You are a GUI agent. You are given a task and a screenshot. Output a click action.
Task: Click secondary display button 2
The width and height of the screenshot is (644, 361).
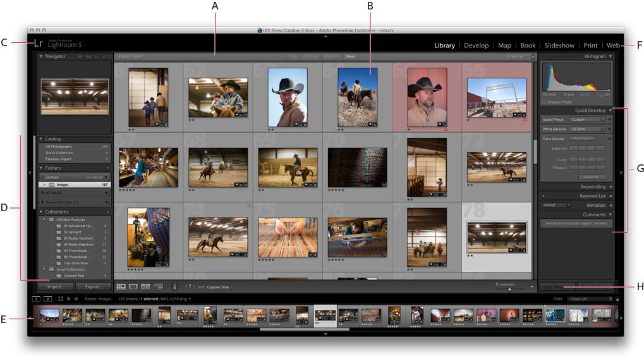click(x=47, y=298)
